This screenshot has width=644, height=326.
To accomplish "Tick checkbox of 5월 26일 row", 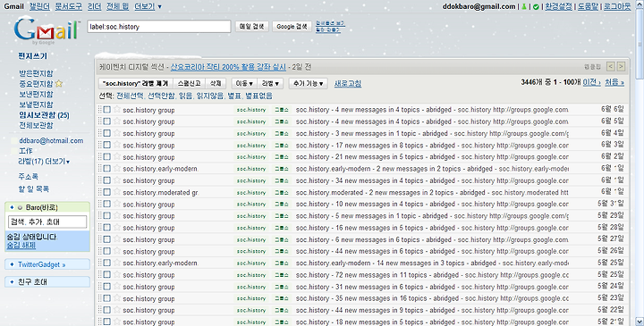I will tap(106, 251).
